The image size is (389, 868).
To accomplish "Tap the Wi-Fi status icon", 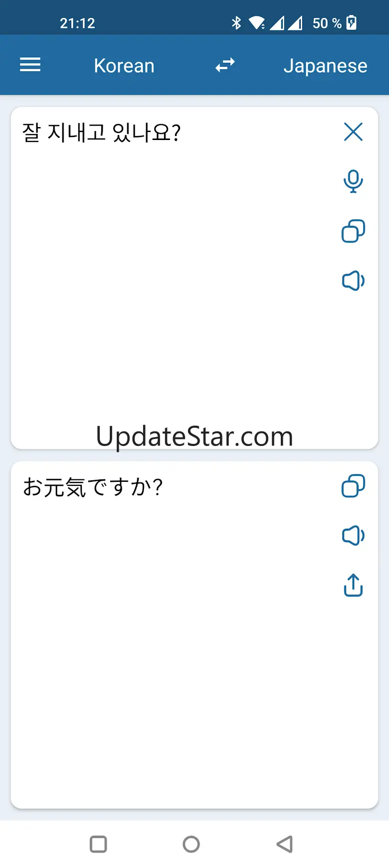I will tap(257, 23).
